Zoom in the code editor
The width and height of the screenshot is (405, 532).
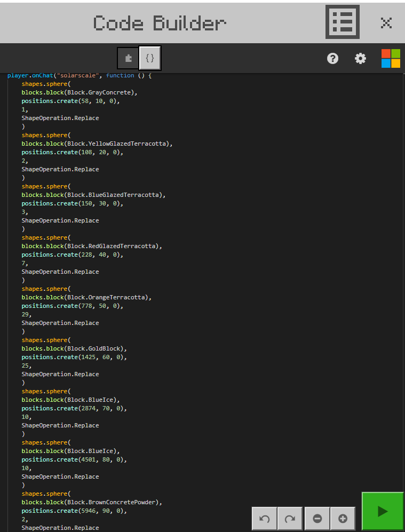(343, 519)
